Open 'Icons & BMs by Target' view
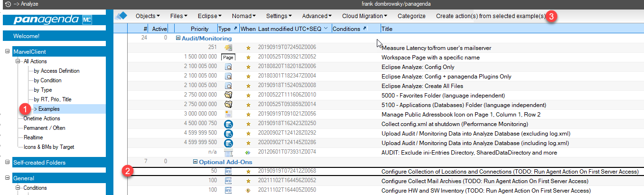 click(49, 147)
